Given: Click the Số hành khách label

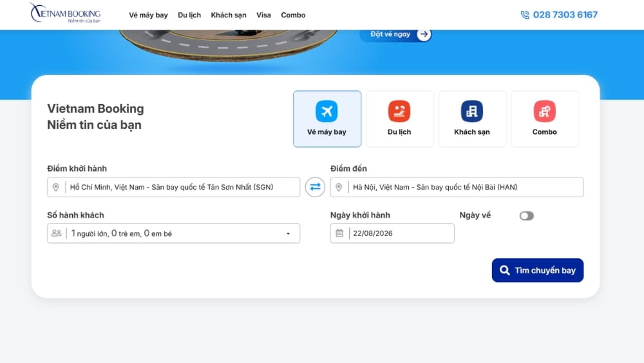Looking at the screenshot, I should click(75, 215).
